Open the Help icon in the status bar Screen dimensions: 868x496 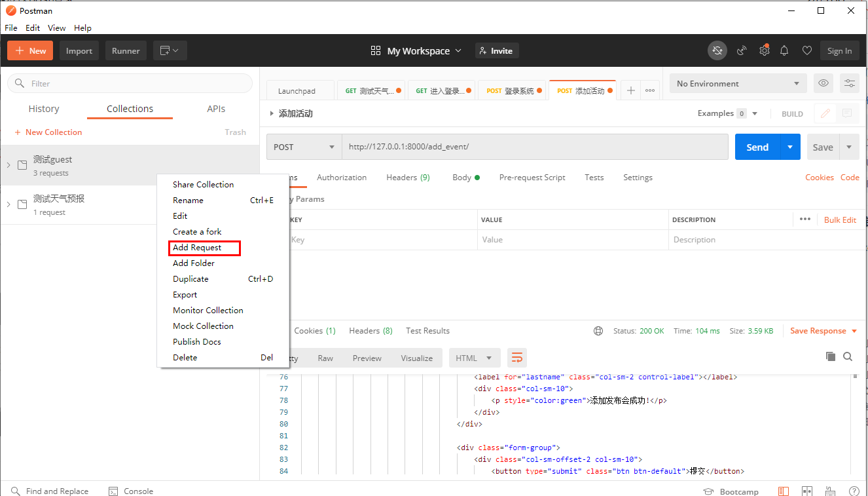tap(854, 490)
